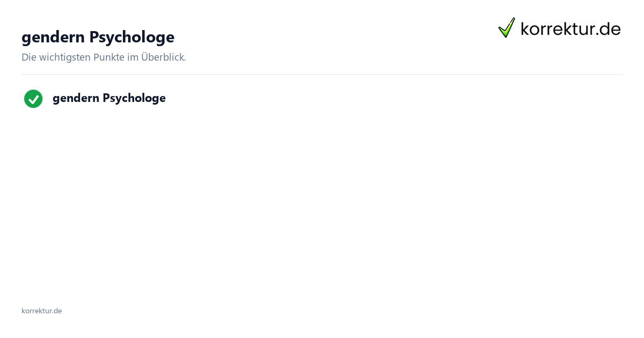Click the word Überblick in the subtitle
Screen dimensions: 644x338
[163, 57]
